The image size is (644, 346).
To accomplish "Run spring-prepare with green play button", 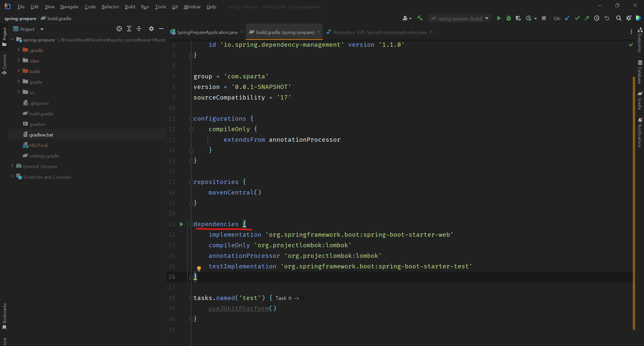I will [x=499, y=18].
